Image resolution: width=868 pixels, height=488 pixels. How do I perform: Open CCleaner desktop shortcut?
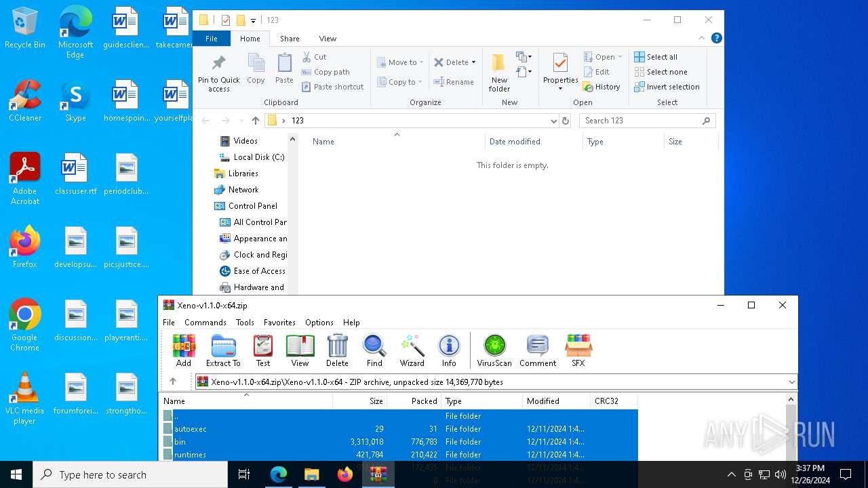[25, 101]
